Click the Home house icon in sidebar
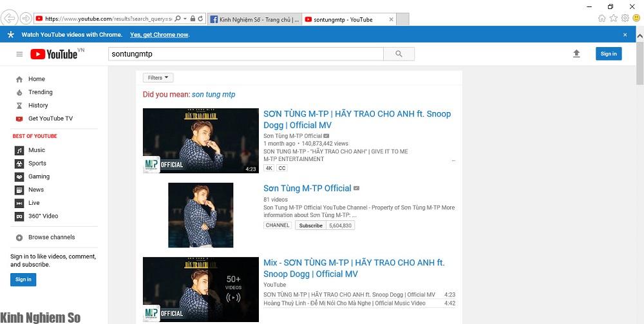 pyautogui.click(x=19, y=79)
